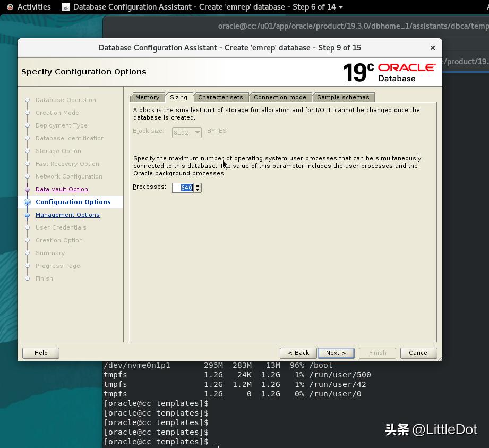Click the Data Vault Option bullet icon
The height and width of the screenshot is (448, 489).
(28, 189)
